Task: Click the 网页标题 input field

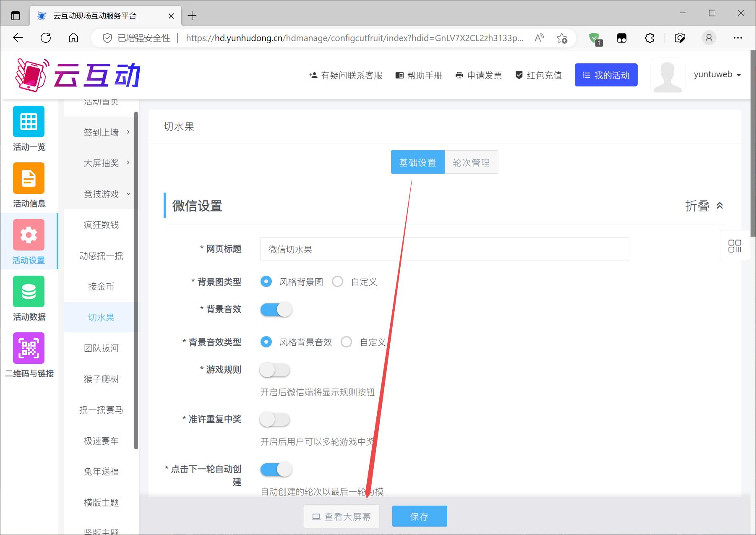Action: coord(445,249)
